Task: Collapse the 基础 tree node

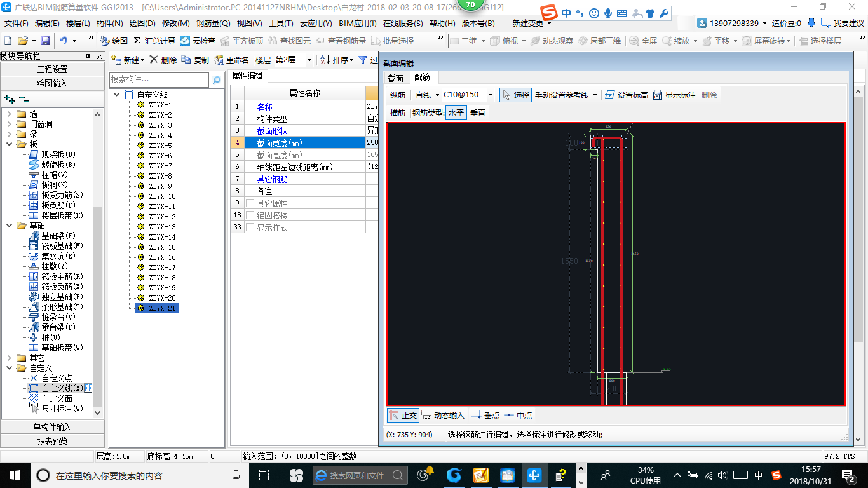Action: (x=9, y=226)
